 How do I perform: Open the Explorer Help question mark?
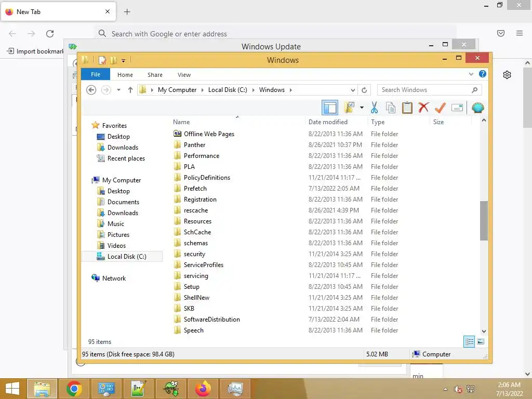482,74
